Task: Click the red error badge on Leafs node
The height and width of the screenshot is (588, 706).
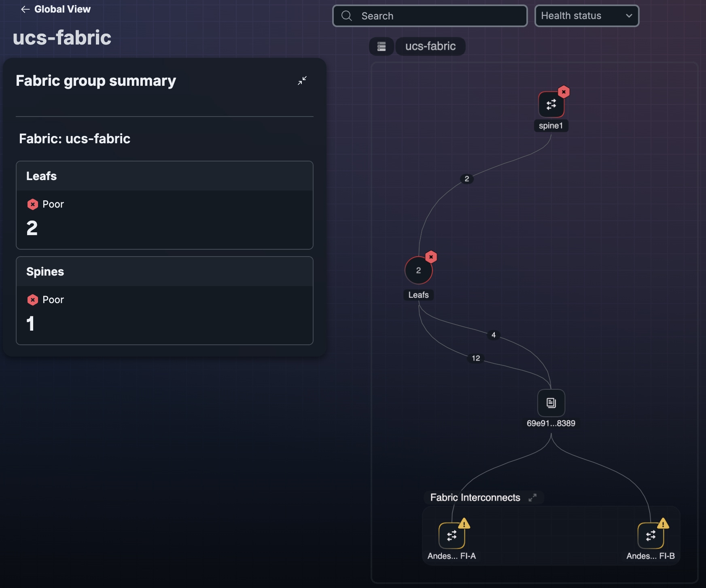Action: pos(431,257)
